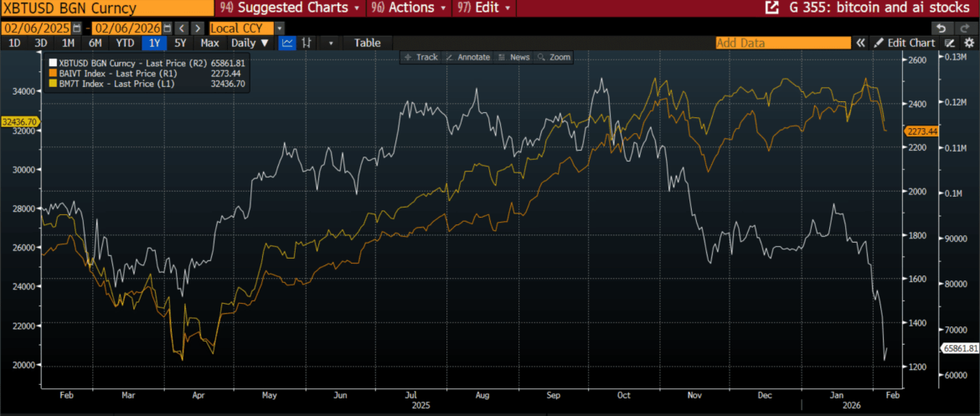This screenshot has height=416, width=980.
Task: Click the line chart type icon
Action: [x=288, y=43]
